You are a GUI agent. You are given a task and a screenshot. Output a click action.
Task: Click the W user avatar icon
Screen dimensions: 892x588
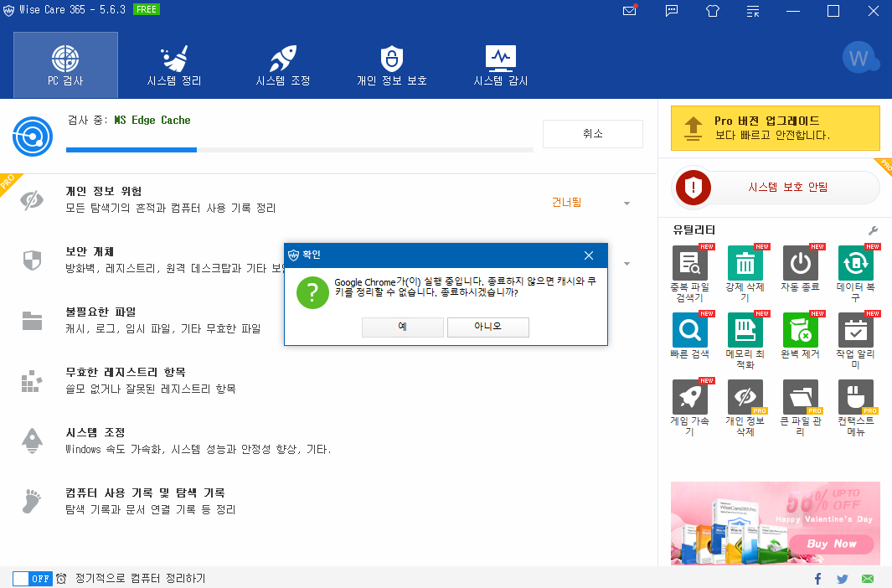click(x=860, y=58)
